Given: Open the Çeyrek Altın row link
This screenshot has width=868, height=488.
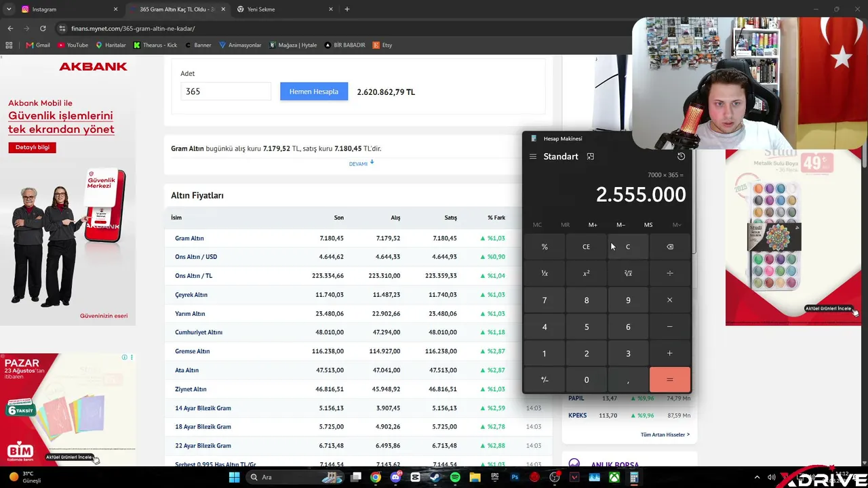Looking at the screenshot, I should point(191,295).
